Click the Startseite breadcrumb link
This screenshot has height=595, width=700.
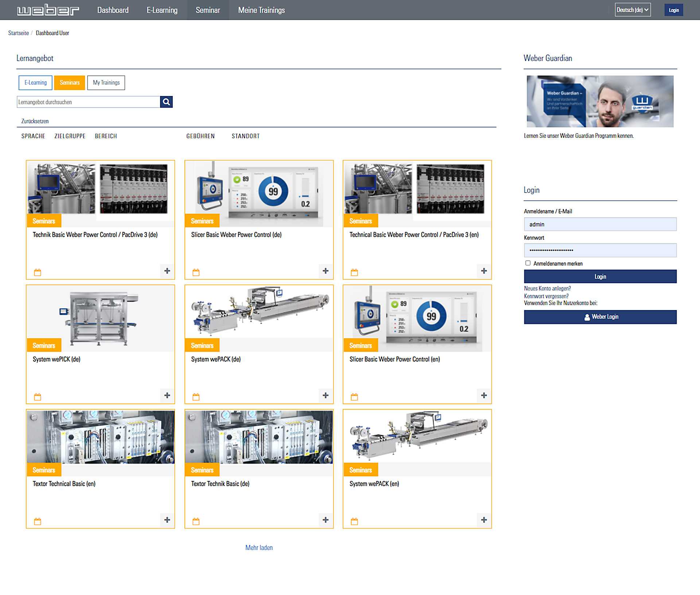(18, 33)
